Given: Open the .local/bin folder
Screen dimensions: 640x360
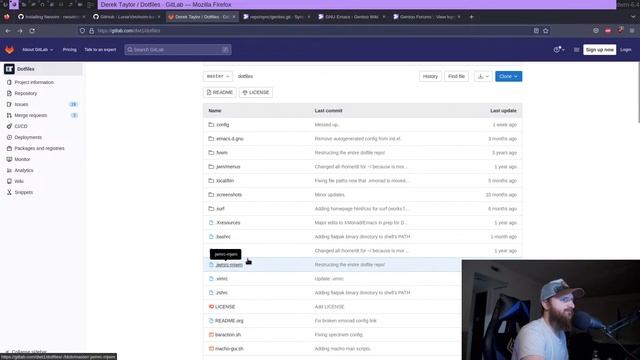Looking at the screenshot, I should (225, 181).
